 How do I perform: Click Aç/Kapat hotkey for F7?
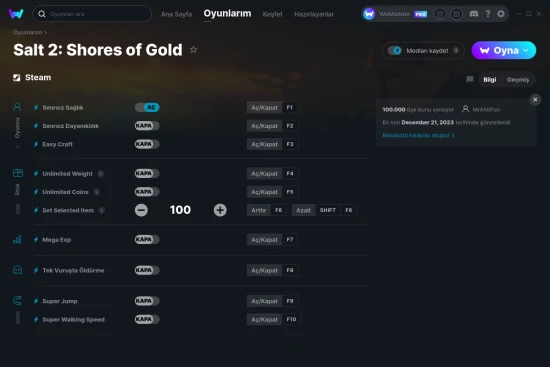[x=272, y=240]
